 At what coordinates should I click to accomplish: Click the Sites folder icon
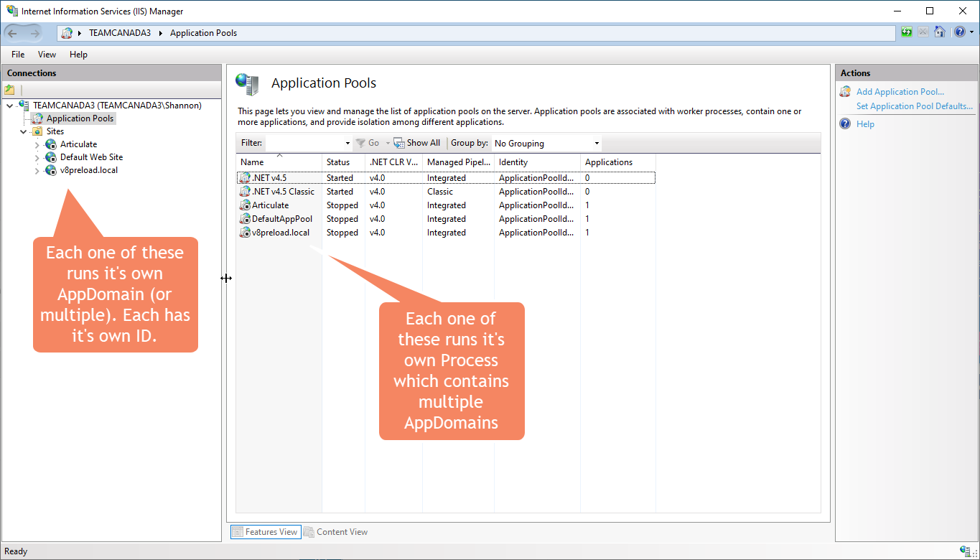[37, 131]
